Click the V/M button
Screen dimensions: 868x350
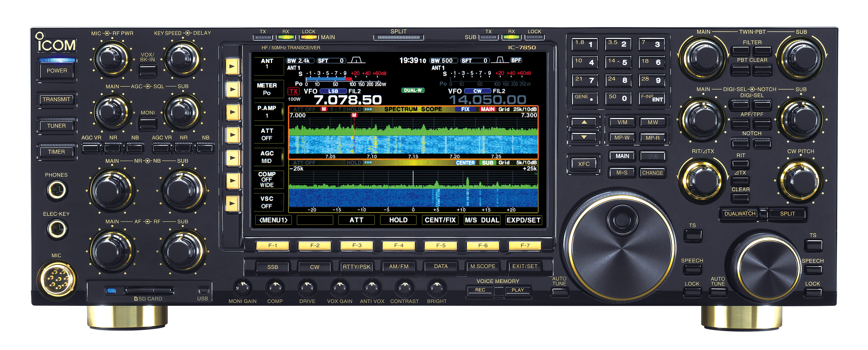click(622, 122)
